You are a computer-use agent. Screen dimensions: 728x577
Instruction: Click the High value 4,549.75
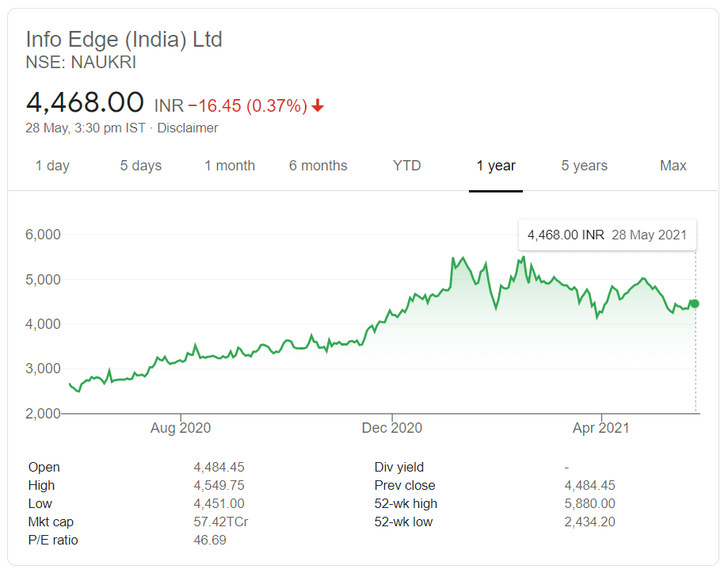[x=219, y=485]
